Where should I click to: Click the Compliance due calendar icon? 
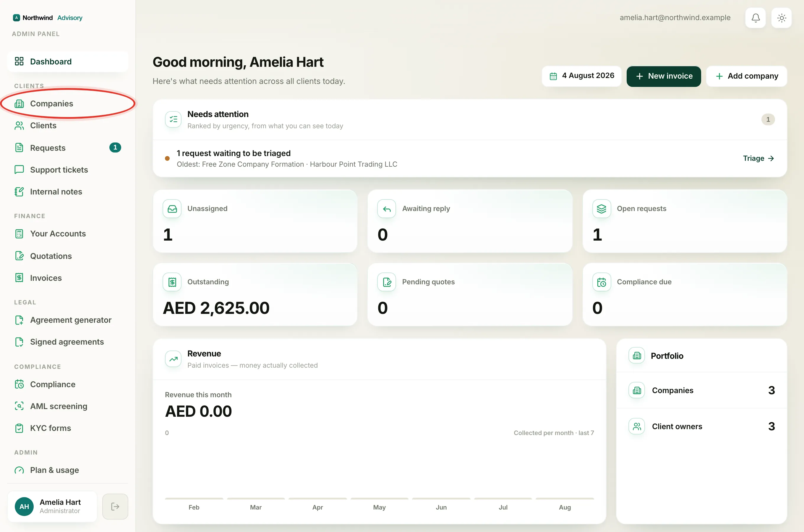point(602,282)
